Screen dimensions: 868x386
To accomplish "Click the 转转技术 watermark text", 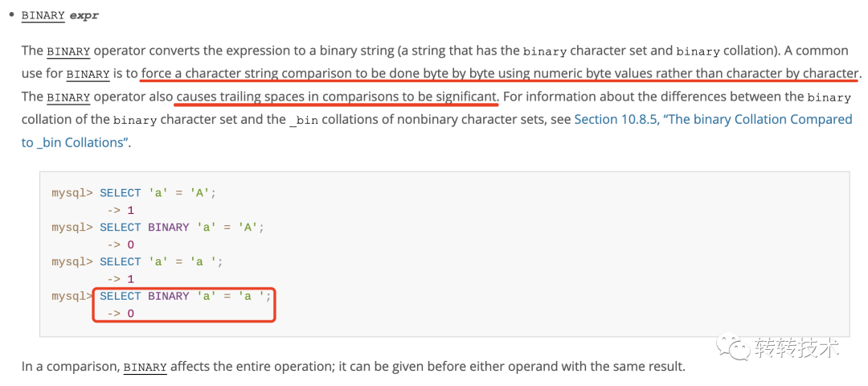I will 796,348.
